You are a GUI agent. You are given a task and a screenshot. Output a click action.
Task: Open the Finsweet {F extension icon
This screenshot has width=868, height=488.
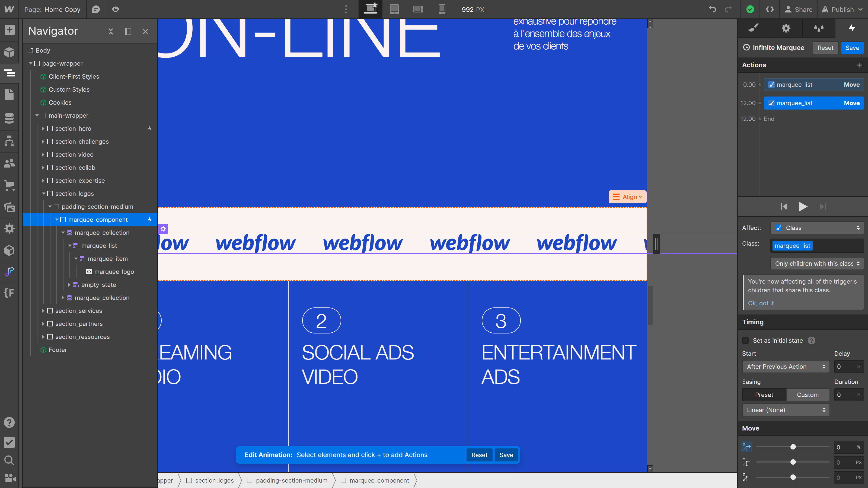pos(9,293)
